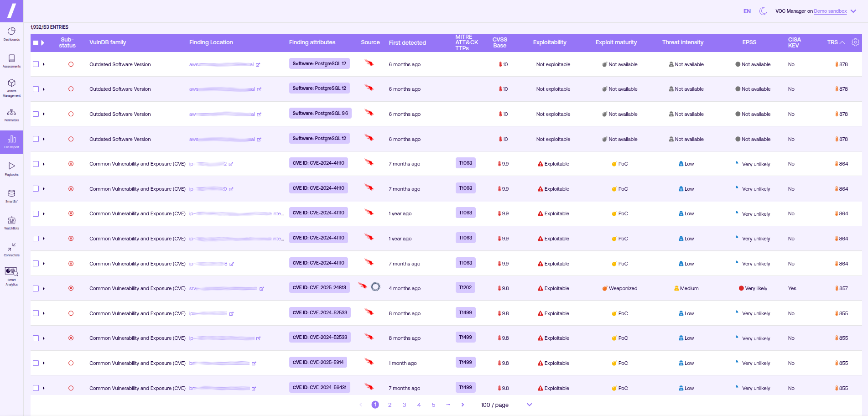This screenshot has width=868, height=416.
Task: Toggle the dark mode moon icon
Action: click(x=763, y=11)
